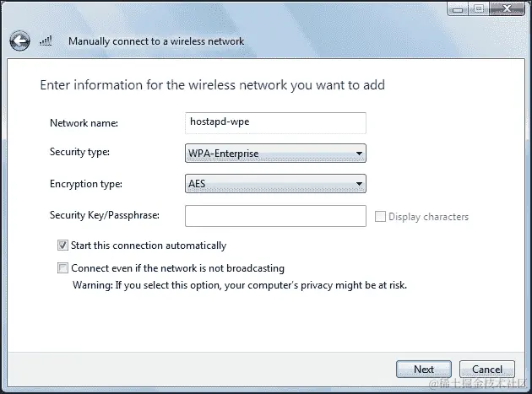
Task: Minimize the wireless network window
Action: pos(458,8)
